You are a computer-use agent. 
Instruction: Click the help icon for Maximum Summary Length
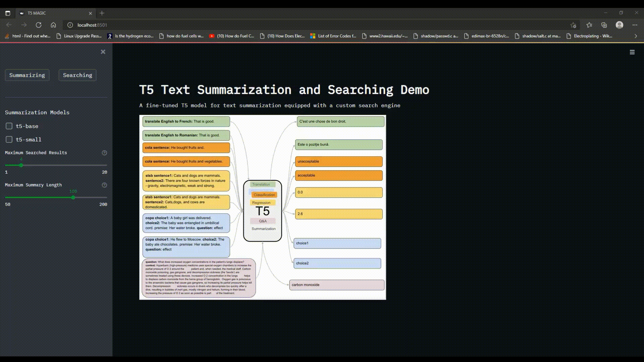click(104, 185)
